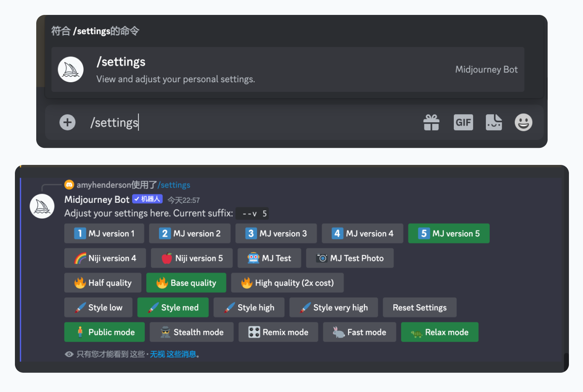Click the Midjourney avatar in the command suggestion

pyautogui.click(x=71, y=69)
